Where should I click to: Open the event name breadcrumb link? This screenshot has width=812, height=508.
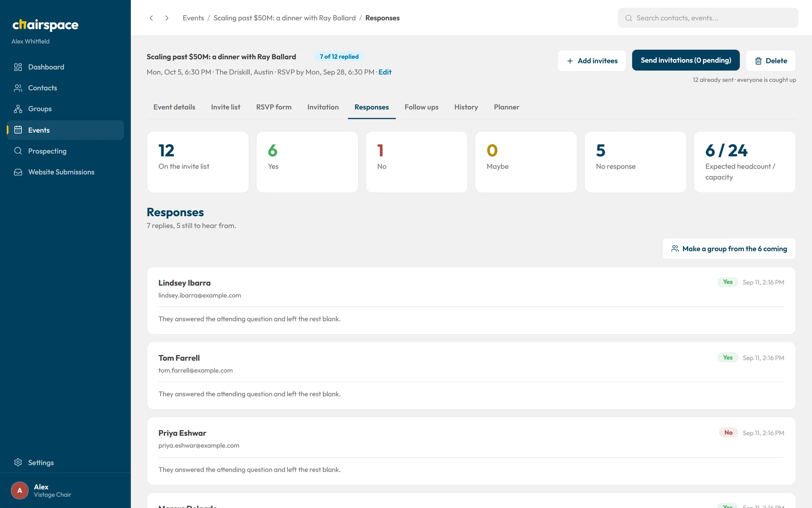point(285,18)
